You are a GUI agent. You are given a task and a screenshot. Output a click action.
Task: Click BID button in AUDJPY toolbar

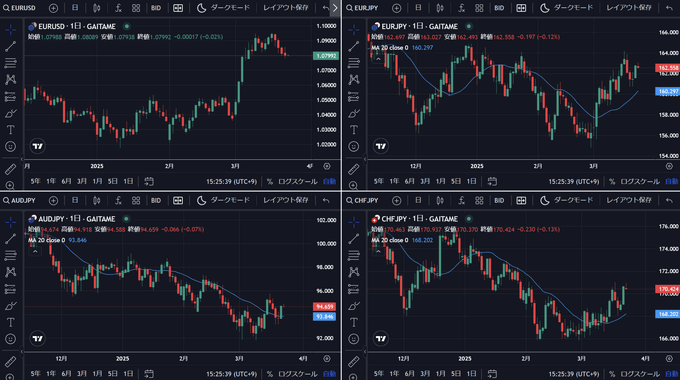point(156,200)
